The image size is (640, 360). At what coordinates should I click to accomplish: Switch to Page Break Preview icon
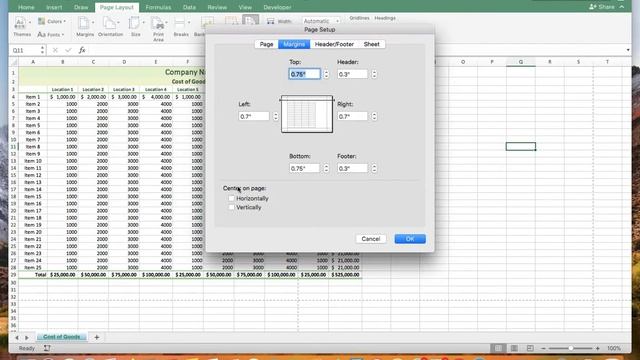pyautogui.click(x=530, y=348)
